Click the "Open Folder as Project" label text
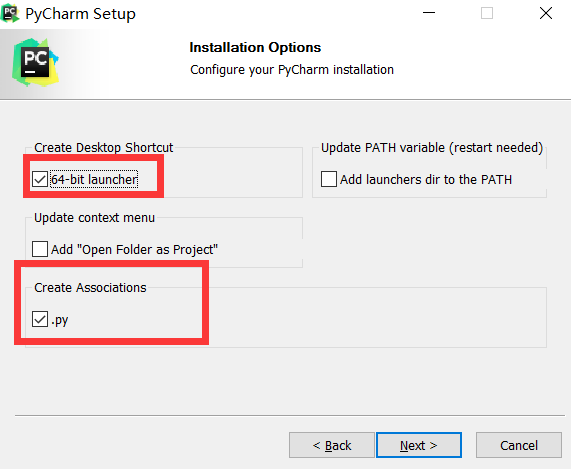571x469 pixels. [134, 249]
